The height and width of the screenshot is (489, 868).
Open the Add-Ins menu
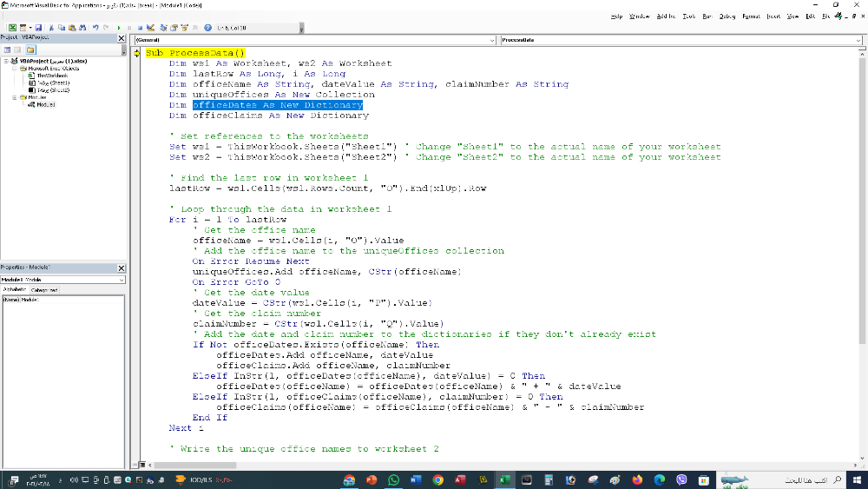666,17
